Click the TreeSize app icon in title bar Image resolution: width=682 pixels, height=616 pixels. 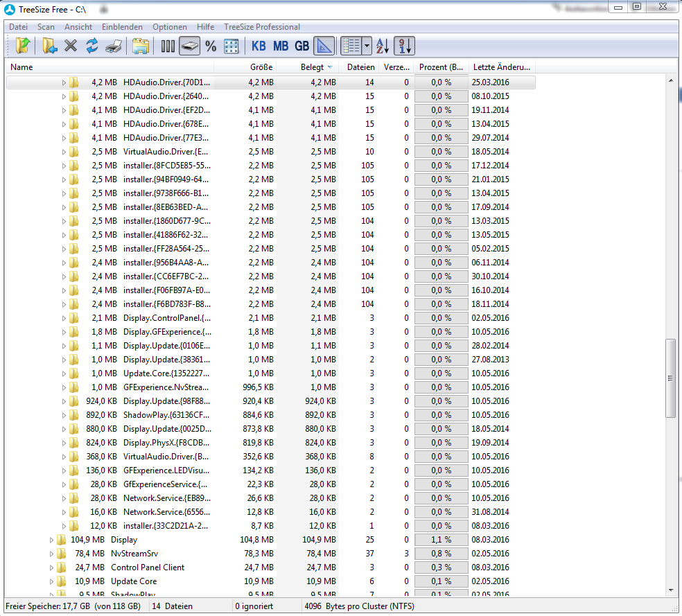tap(10, 9)
